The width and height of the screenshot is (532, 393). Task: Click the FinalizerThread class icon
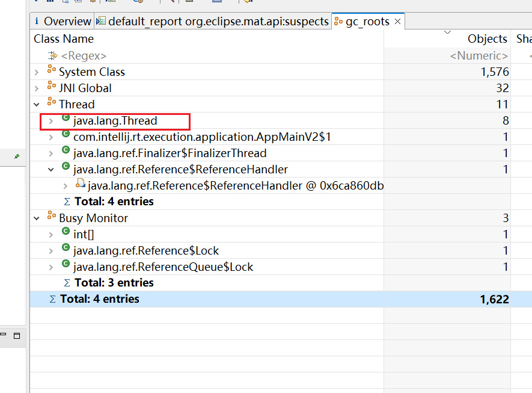click(66, 153)
